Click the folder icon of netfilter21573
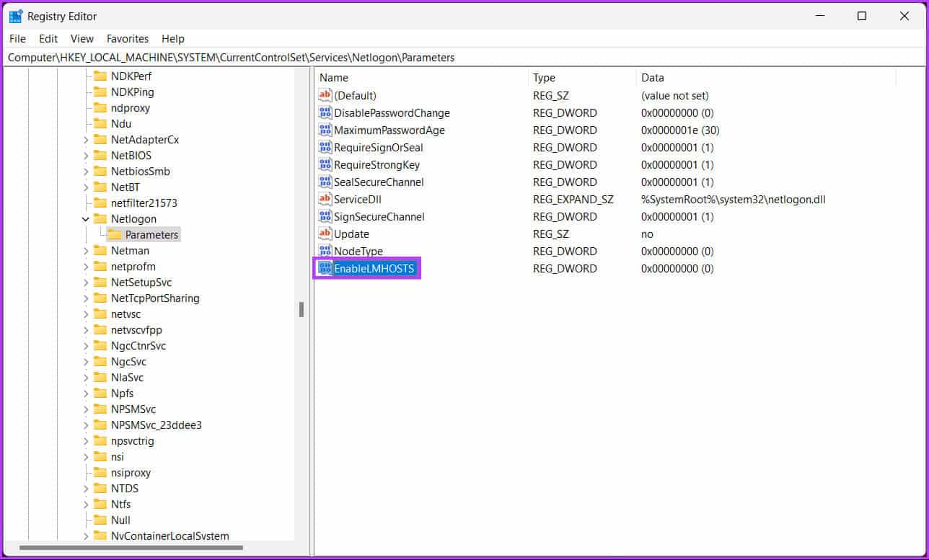This screenshot has width=929, height=560. click(x=100, y=203)
